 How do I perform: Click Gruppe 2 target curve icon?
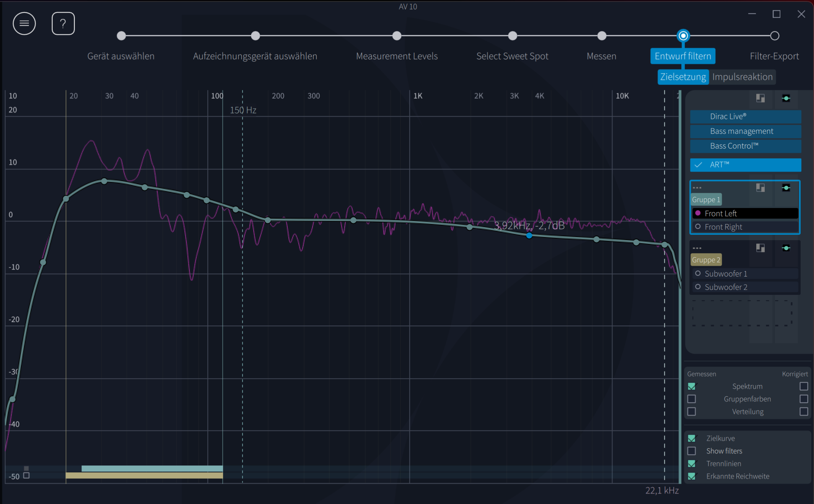tap(786, 248)
